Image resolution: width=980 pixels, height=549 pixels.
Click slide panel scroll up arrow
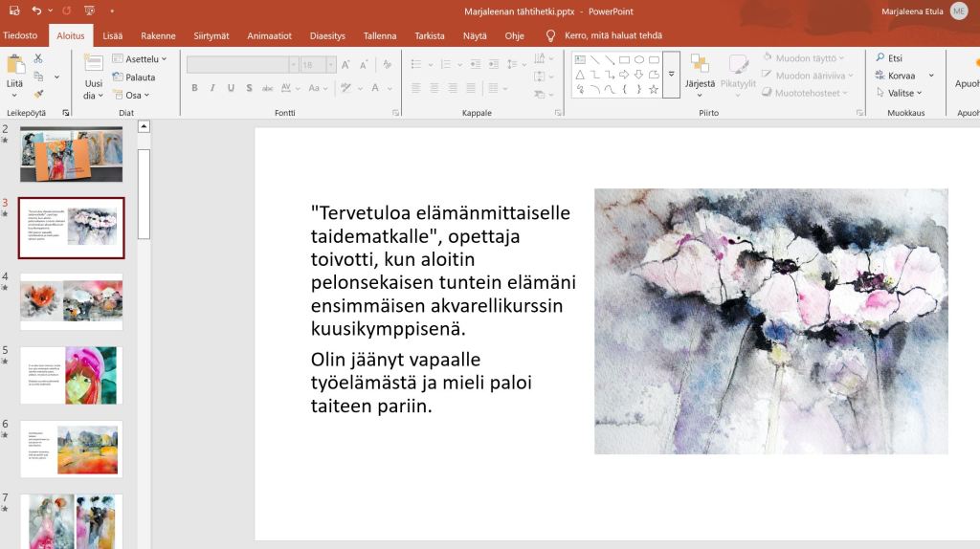tap(144, 127)
